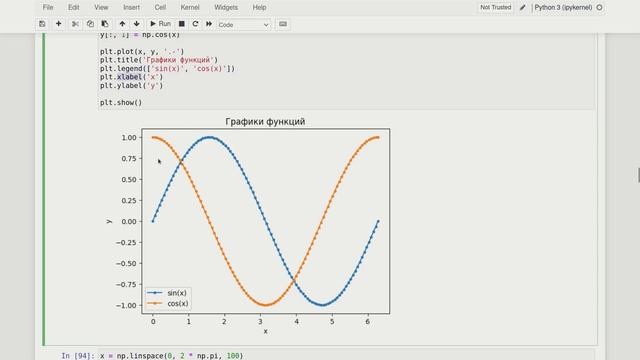Click the plot's x axis label
This screenshot has height=360, width=640.
(x=266, y=331)
